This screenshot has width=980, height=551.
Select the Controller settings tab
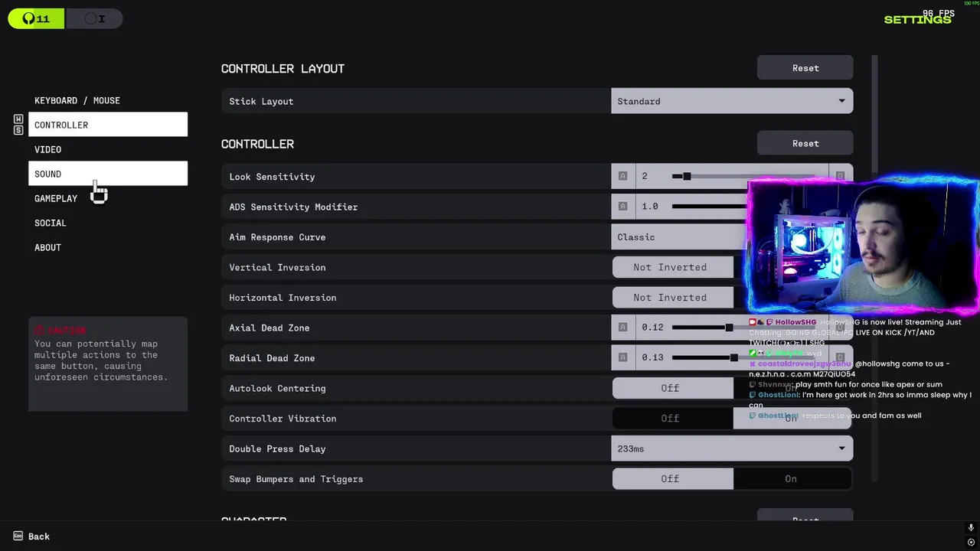108,125
